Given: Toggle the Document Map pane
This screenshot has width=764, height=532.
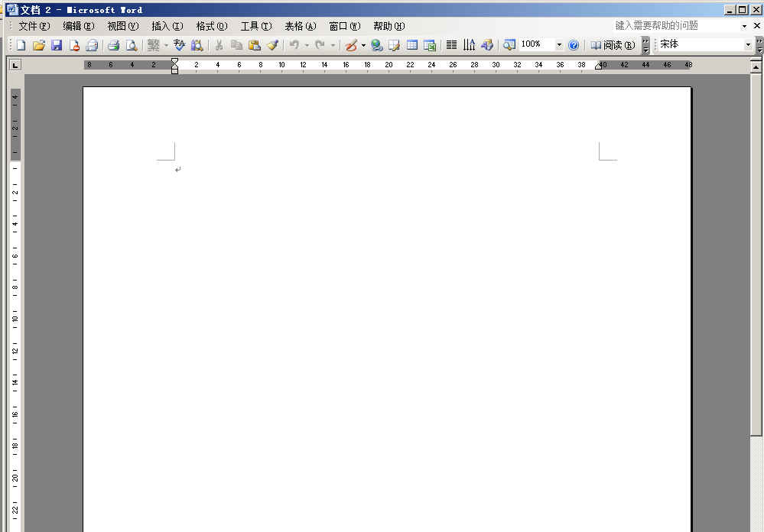Looking at the screenshot, I should [x=509, y=45].
